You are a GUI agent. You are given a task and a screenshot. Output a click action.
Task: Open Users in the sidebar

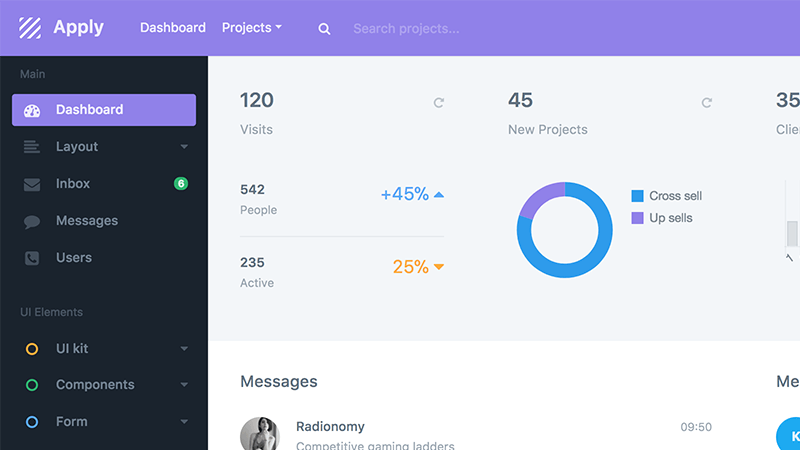click(104, 258)
